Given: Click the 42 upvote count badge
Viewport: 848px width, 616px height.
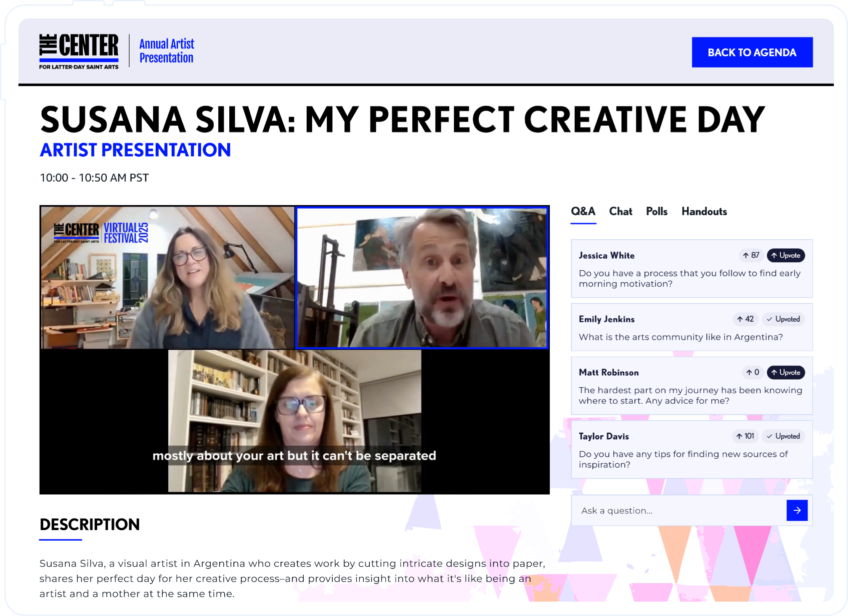Looking at the screenshot, I should pyautogui.click(x=745, y=319).
